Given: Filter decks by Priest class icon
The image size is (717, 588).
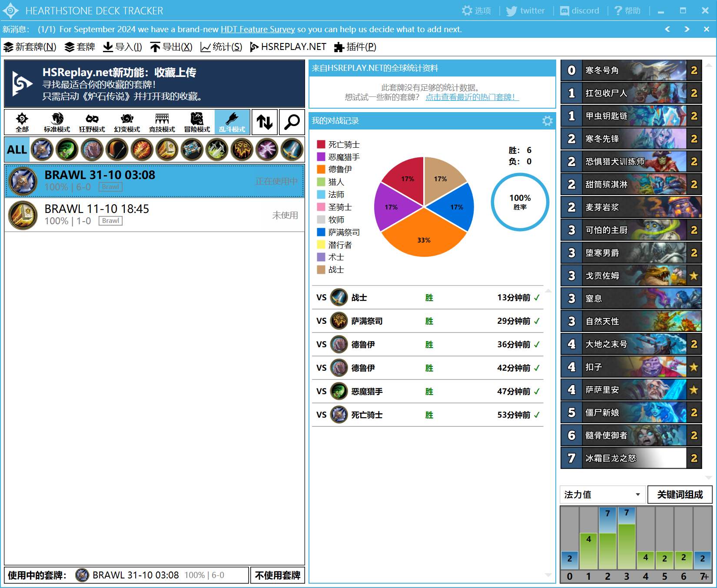Looking at the screenshot, I should pyautogui.click(x=192, y=149).
